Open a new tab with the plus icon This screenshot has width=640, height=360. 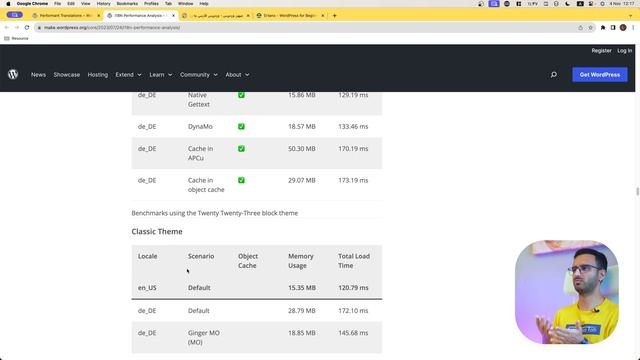tap(334, 16)
